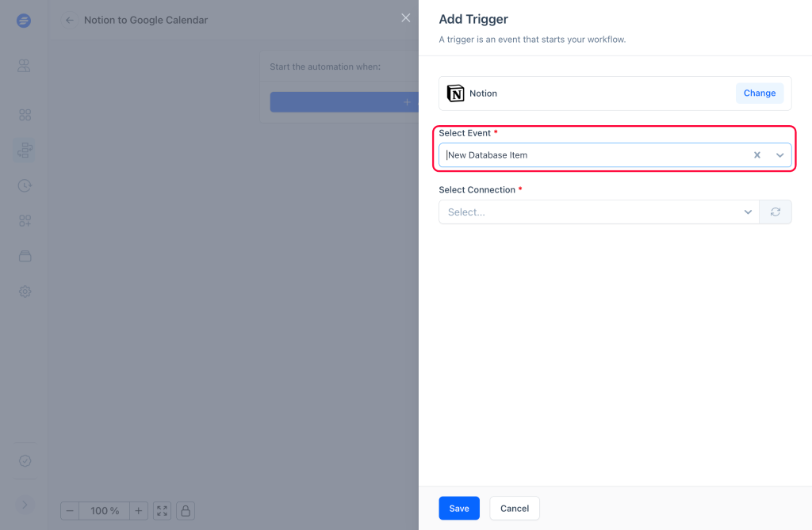
Task: Click the back arrow next to workflow title
Action: [70, 20]
